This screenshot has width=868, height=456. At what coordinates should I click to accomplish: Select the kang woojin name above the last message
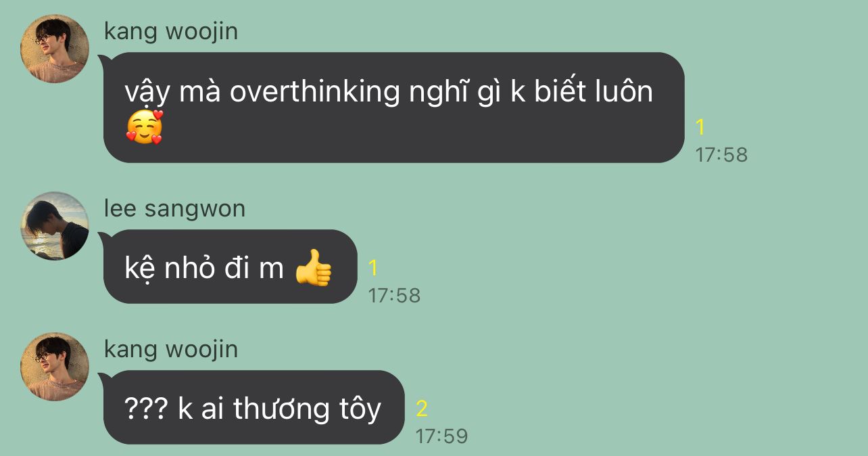click(x=171, y=349)
